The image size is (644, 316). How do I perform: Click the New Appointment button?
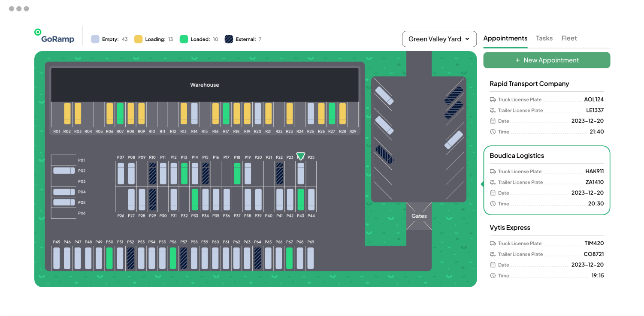(x=547, y=60)
